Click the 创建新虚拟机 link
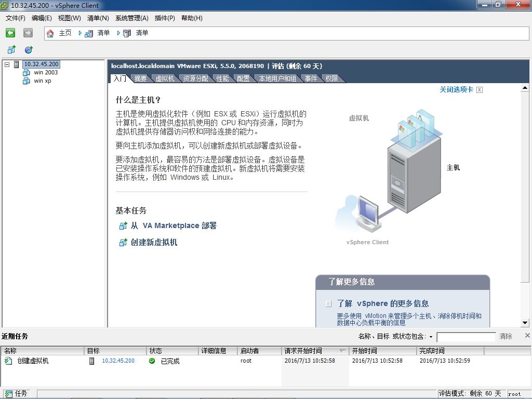 [154, 242]
